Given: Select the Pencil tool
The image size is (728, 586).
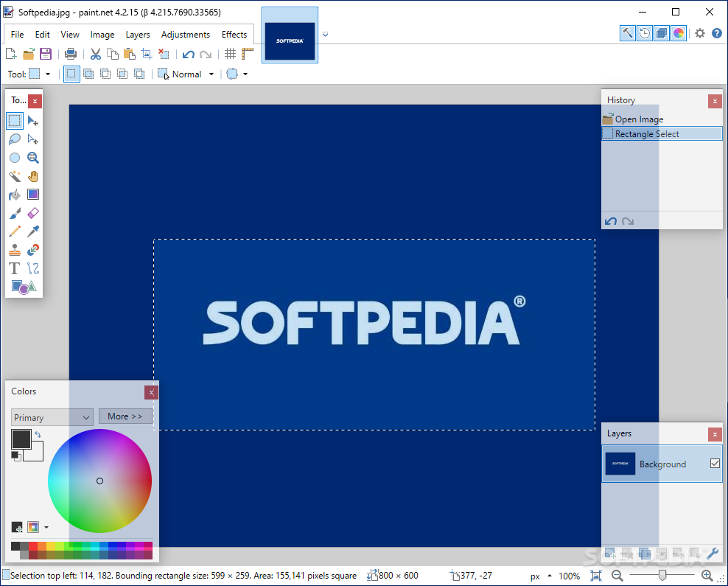Looking at the screenshot, I should coord(15,231).
